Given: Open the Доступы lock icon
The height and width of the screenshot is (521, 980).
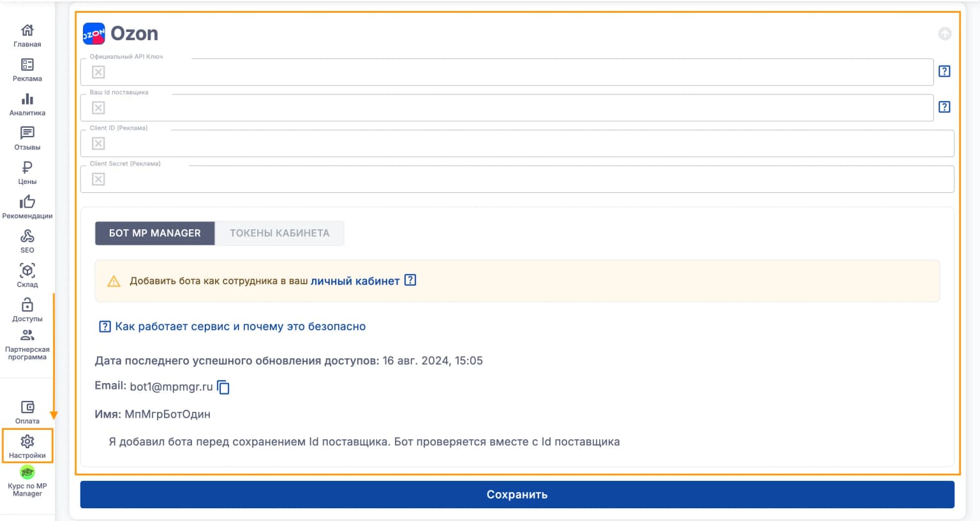Looking at the screenshot, I should pos(27,310).
